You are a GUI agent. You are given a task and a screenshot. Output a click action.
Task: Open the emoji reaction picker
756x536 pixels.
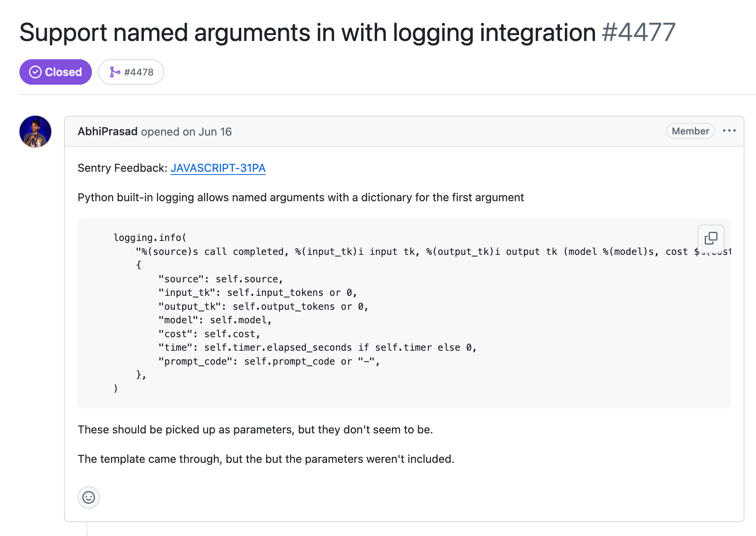tap(89, 497)
